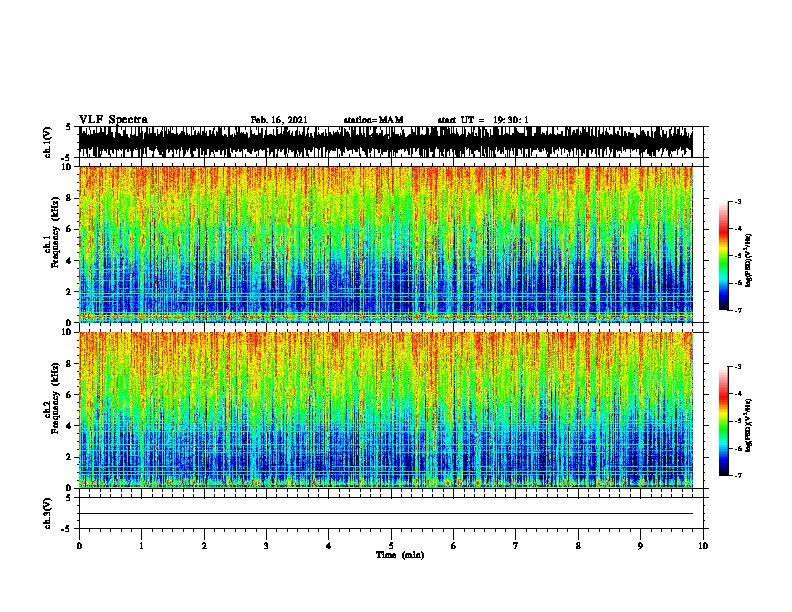Click the "-7" tick on the ch.1 colorbar
Screen dimensions: 792x612
coord(737,310)
